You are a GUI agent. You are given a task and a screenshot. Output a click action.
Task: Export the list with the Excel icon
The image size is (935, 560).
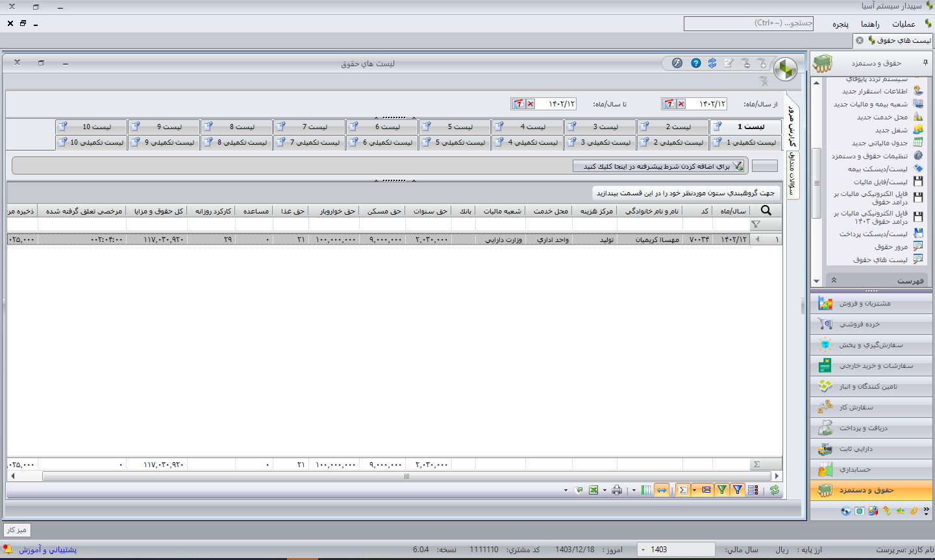[593, 490]
